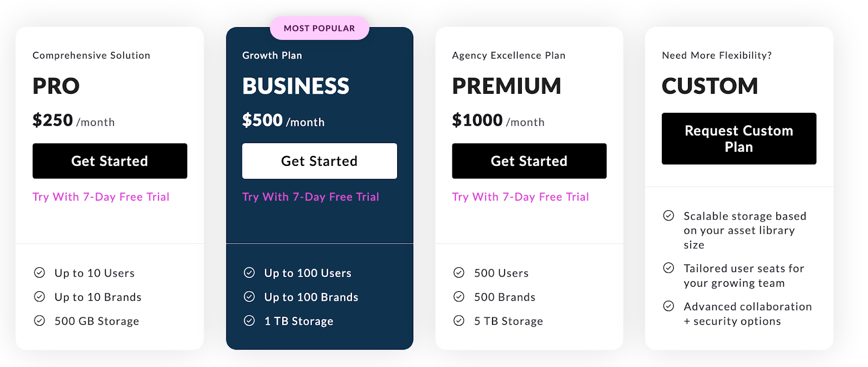Click Try With 7-Day Free Trial under BUSINESS

(x=310, y=197)
